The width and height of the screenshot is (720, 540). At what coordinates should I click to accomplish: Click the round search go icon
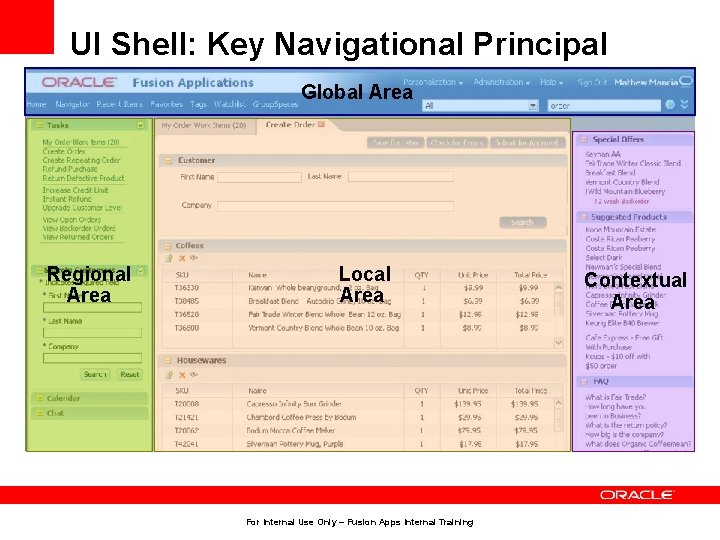(670, 105)
